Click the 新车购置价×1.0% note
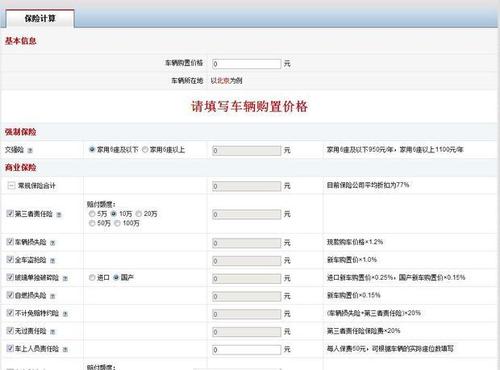 [352, 260]
